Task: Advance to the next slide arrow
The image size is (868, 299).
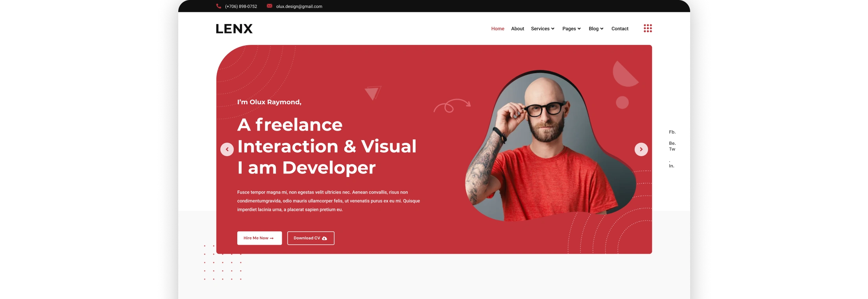Action: click(641, 149)
